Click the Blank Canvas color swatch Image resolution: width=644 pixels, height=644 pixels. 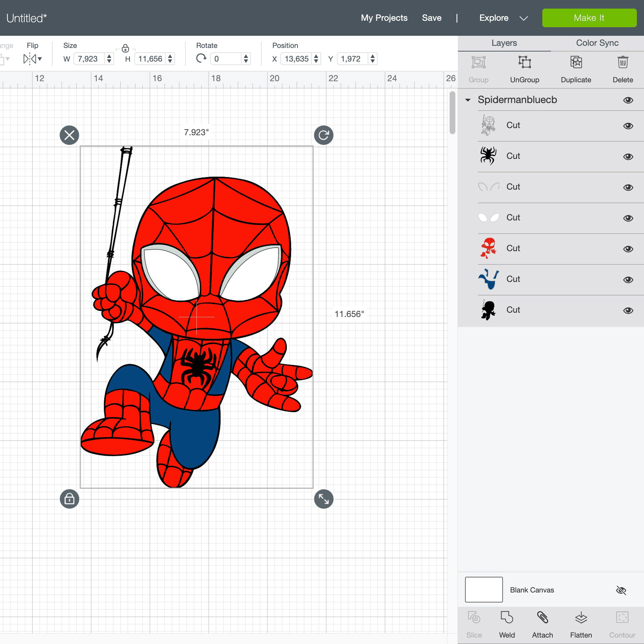click(484, 590)
